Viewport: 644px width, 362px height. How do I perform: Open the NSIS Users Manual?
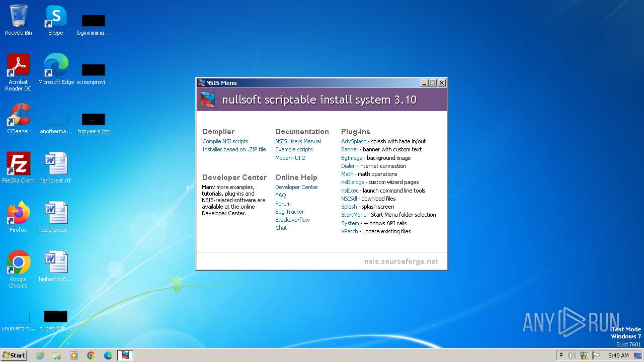(298, 141)
